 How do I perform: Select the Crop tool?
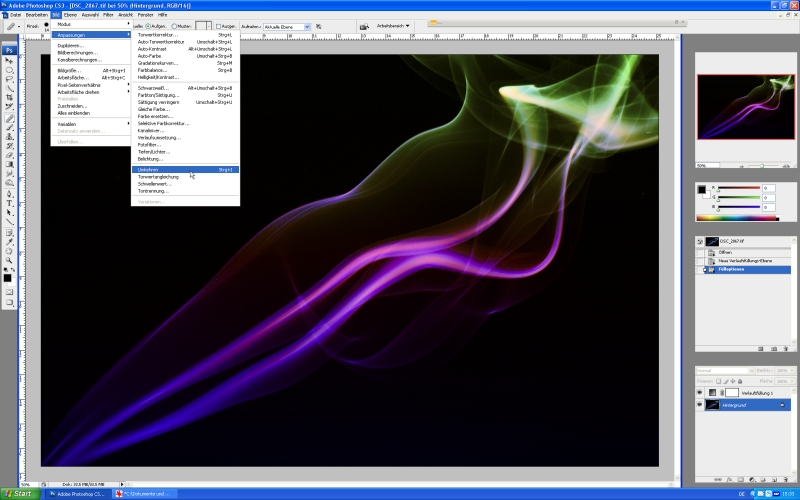pos(9,97)
